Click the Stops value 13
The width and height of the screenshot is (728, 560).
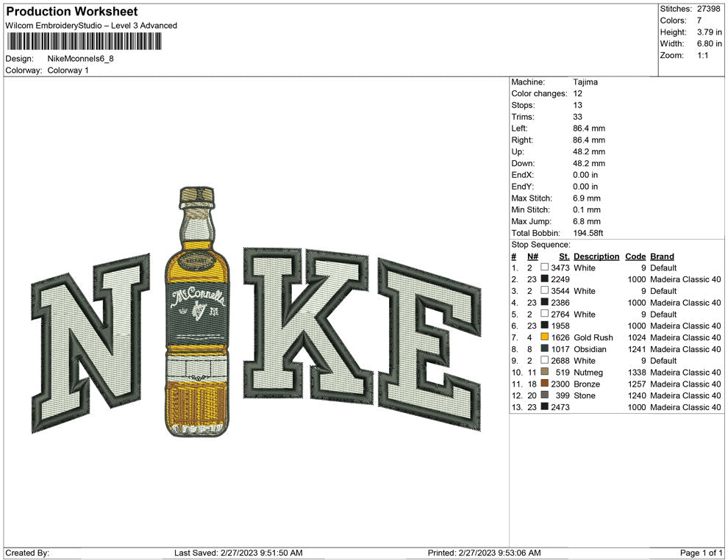pos(577,105)
